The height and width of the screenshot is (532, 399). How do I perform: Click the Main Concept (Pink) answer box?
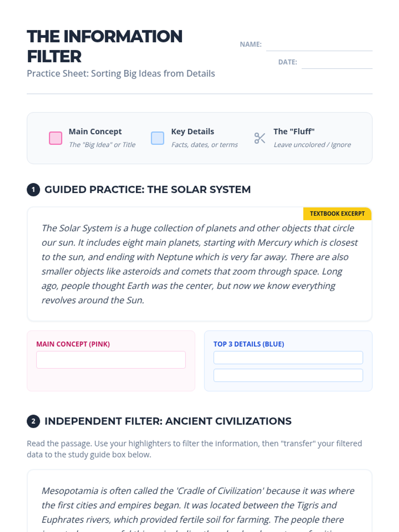[x=111, y=360]
